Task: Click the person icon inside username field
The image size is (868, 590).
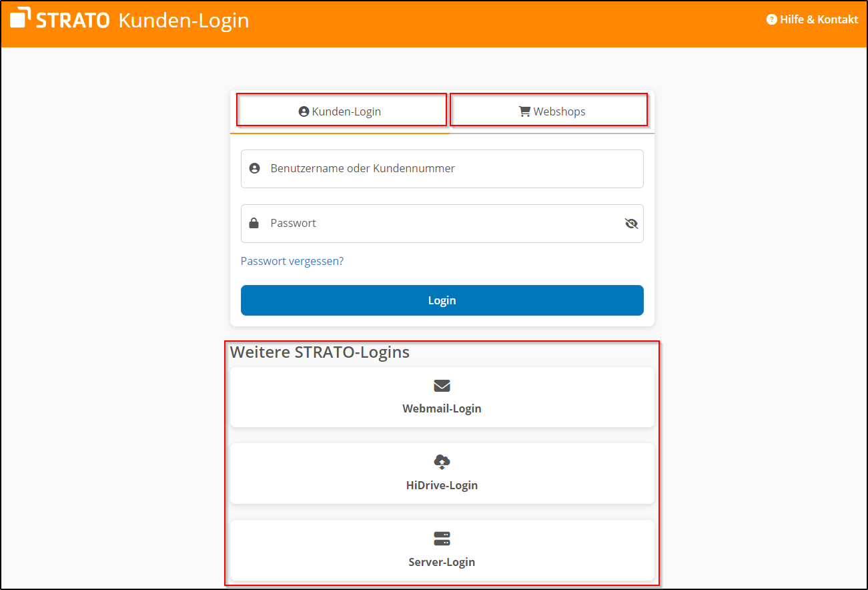Action: click(254, 169)
